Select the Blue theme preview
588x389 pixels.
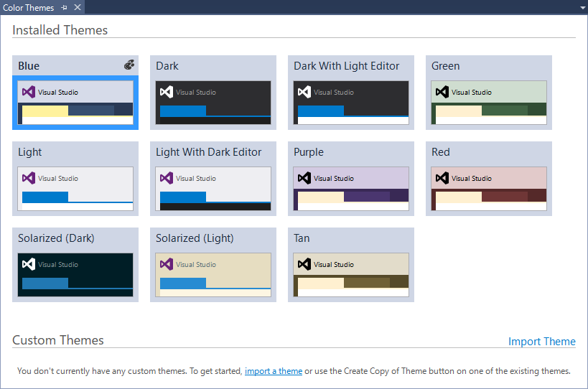point(75,103)
